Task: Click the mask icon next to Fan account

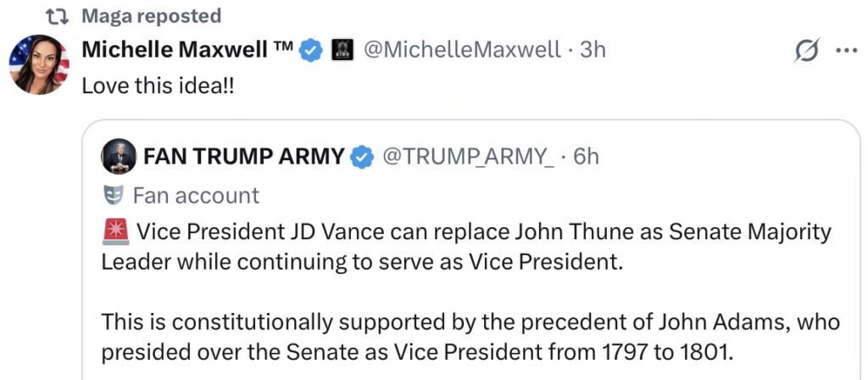Action: coord(113,195)
